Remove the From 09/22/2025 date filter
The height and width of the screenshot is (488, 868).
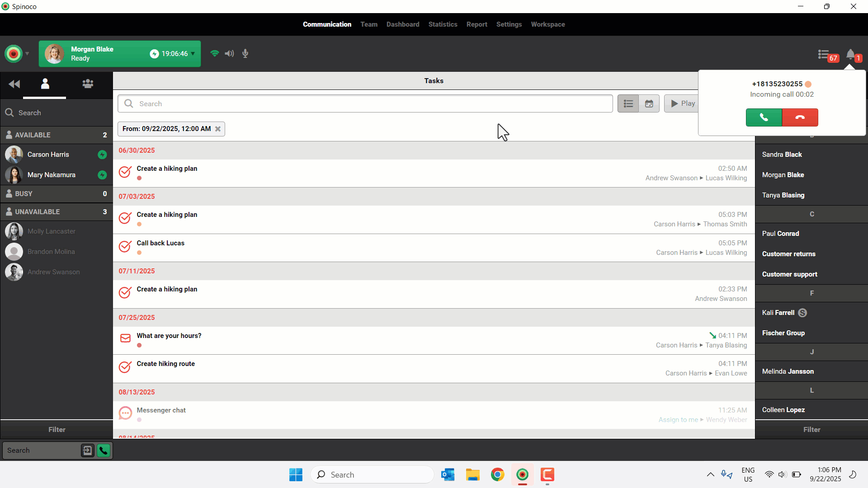pos(218,129)
